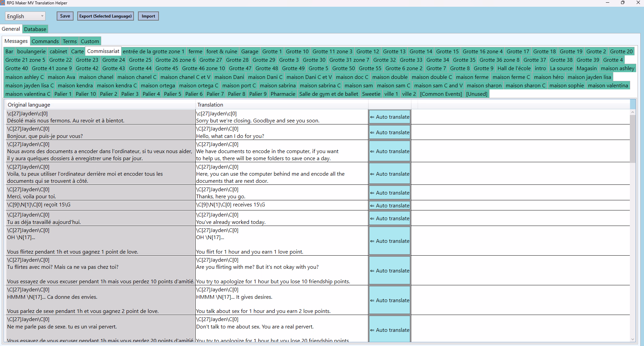Viewport: 644px width, 346px height.
Task: Open the English language dropdown
Action: (x=25, y=16)
